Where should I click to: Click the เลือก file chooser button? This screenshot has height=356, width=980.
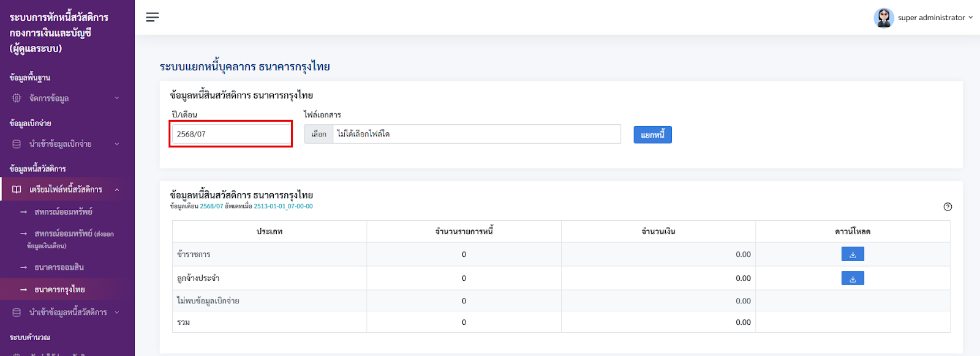[318, 134]
